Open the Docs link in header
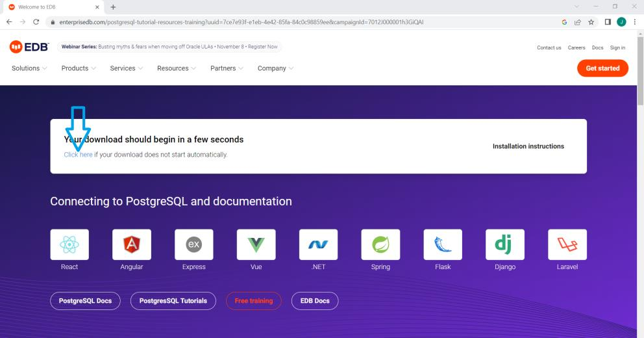Screen dimensions: 644x338 (x=598, y=47)
